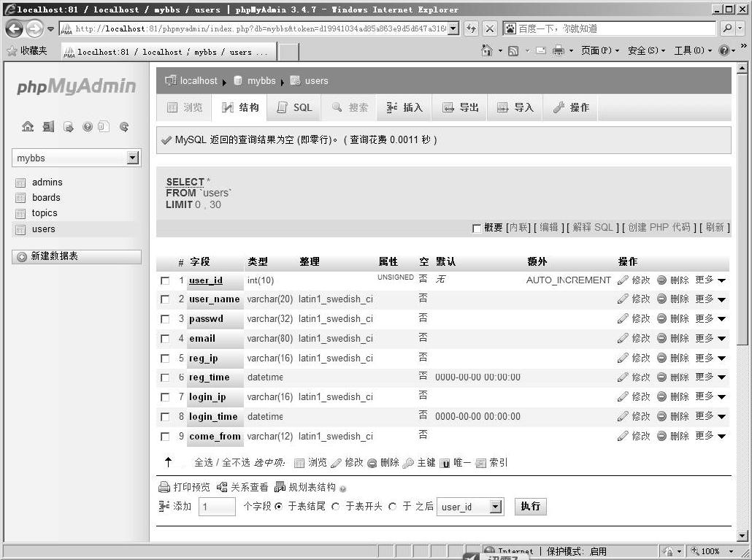Screen dimensions: 752x560
Task: Open the 工具(O) menu dropdown
Action: pos(693,50)
